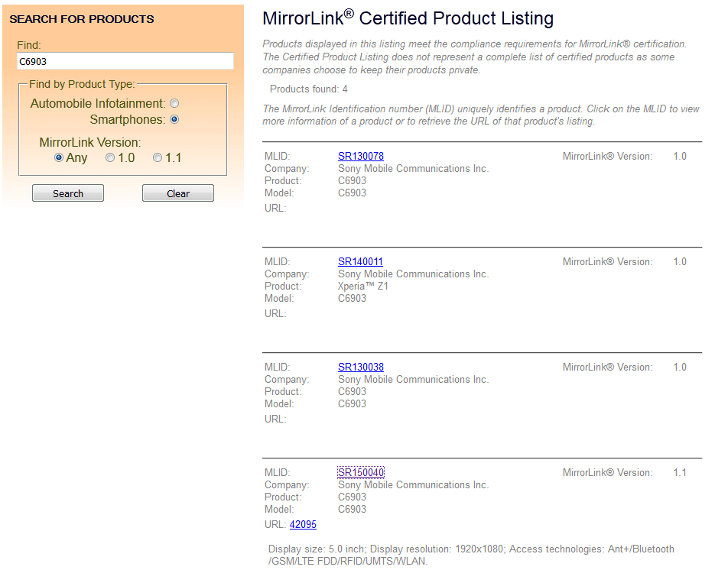
Task: Open the SR130038 MLID link
Action: [x=361, y=367]
